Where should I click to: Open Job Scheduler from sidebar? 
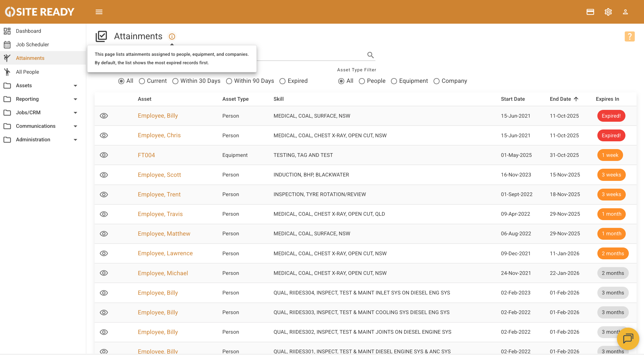(32, 45)
